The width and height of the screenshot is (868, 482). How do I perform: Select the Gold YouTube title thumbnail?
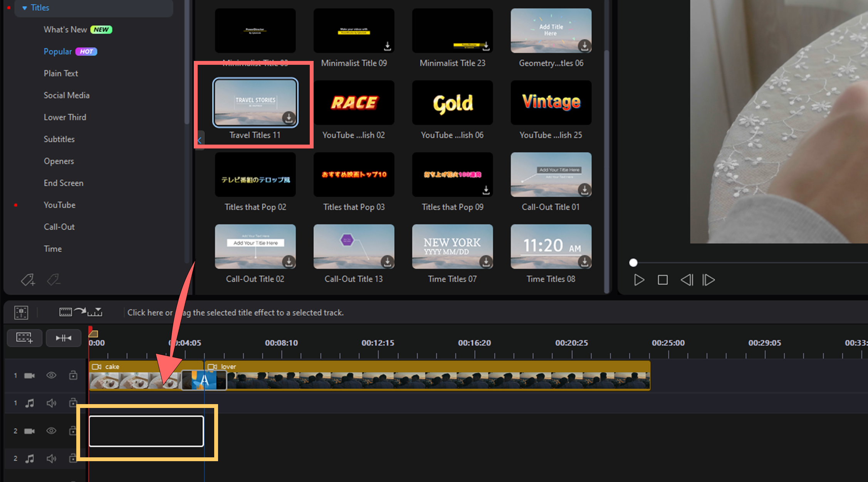(452, 103)
